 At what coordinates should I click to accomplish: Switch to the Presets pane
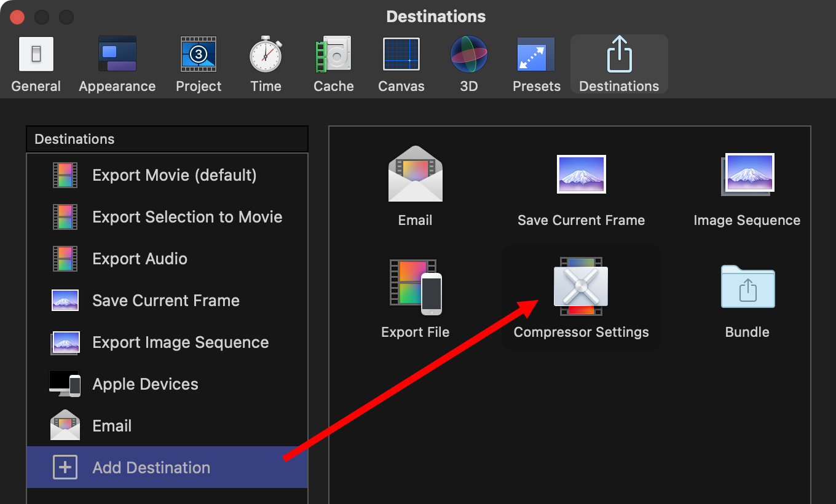pyautogui.click(x=536, y=65)
